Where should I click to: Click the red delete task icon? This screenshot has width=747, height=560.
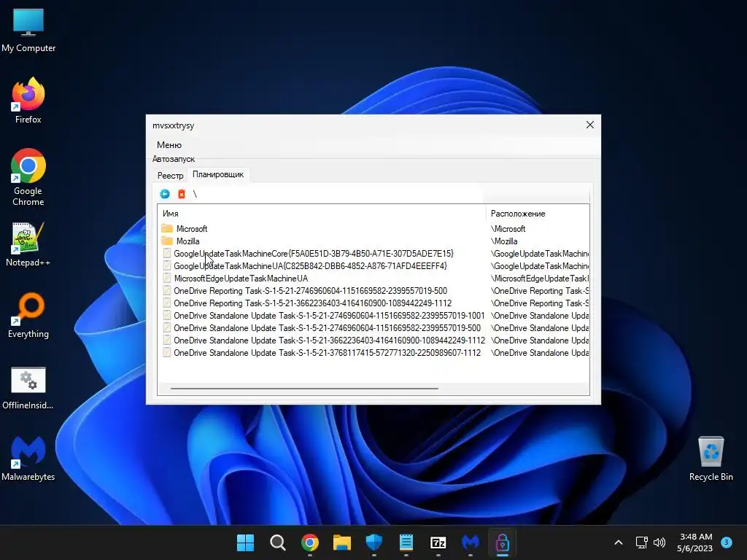pos(182,194)
